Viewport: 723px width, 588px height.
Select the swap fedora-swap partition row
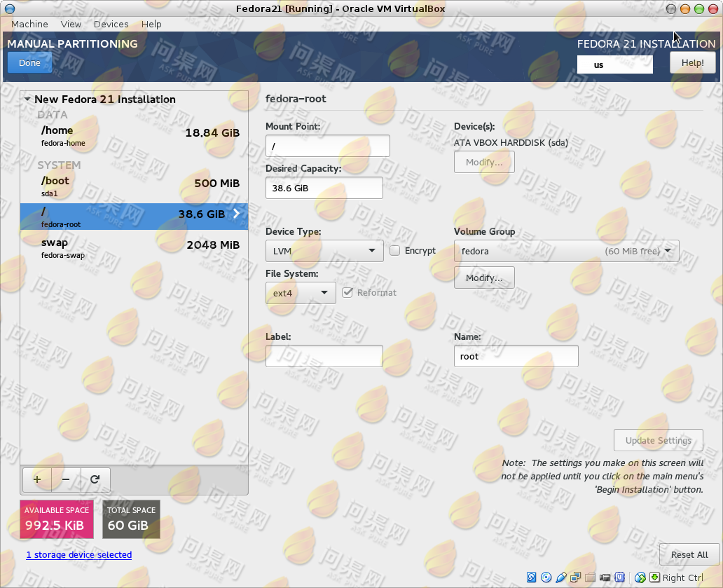click(135, 248)
